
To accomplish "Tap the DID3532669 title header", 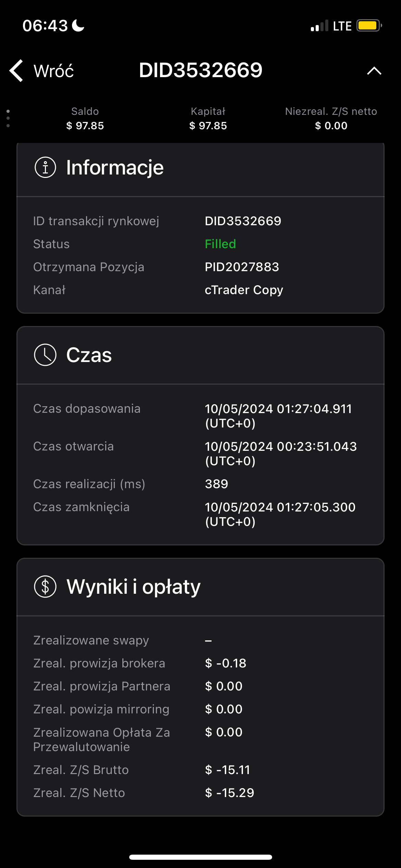I will 200,70.
